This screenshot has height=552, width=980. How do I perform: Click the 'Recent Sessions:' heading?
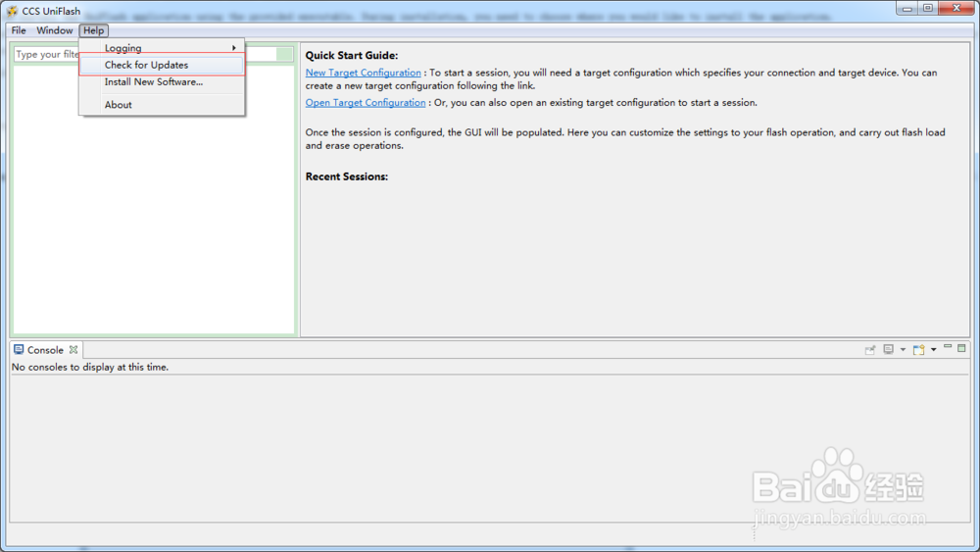pos(346,176)
